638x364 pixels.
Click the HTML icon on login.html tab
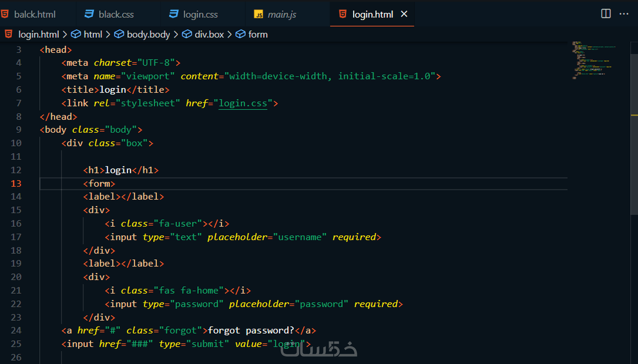[x=343, y=14]
